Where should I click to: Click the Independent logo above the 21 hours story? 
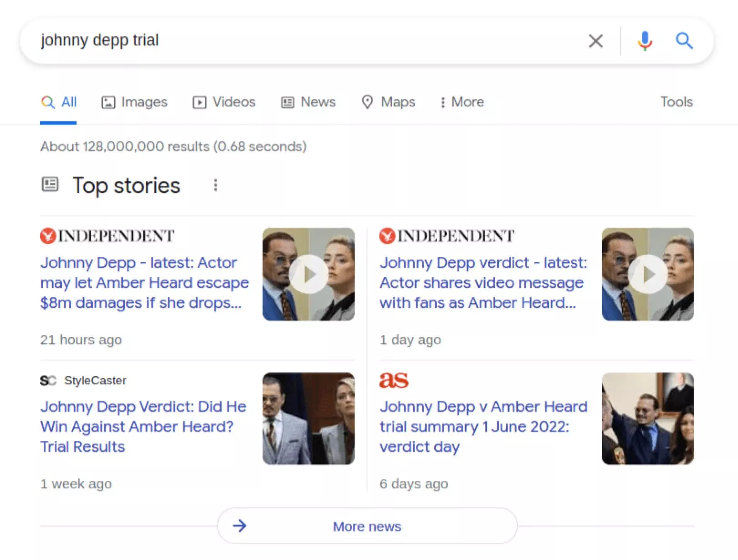107,236
